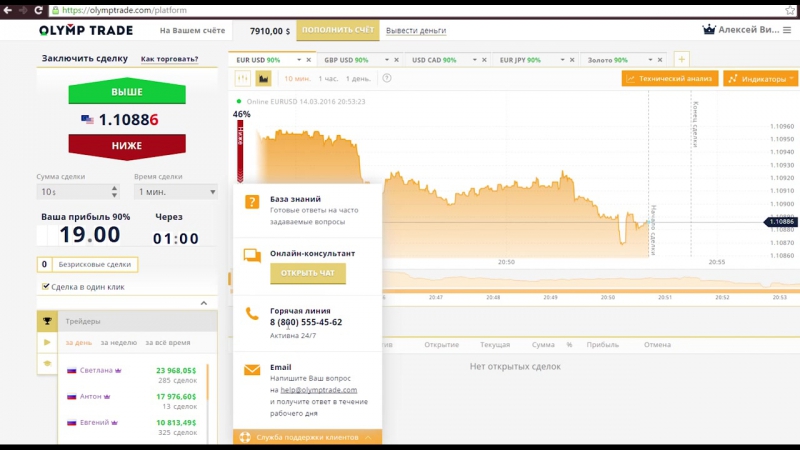Open Как торговать? link
Screen dimensions: 800x450
(169, 59)
